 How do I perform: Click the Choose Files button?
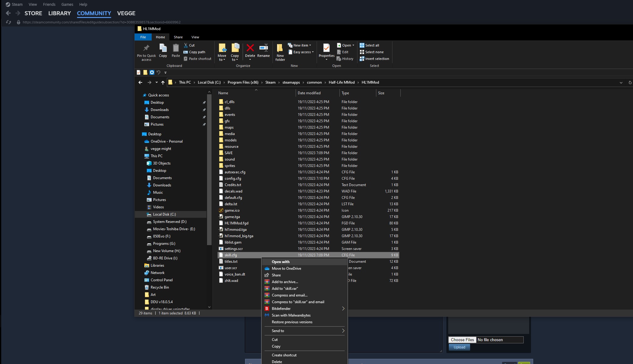click(462, 340)
